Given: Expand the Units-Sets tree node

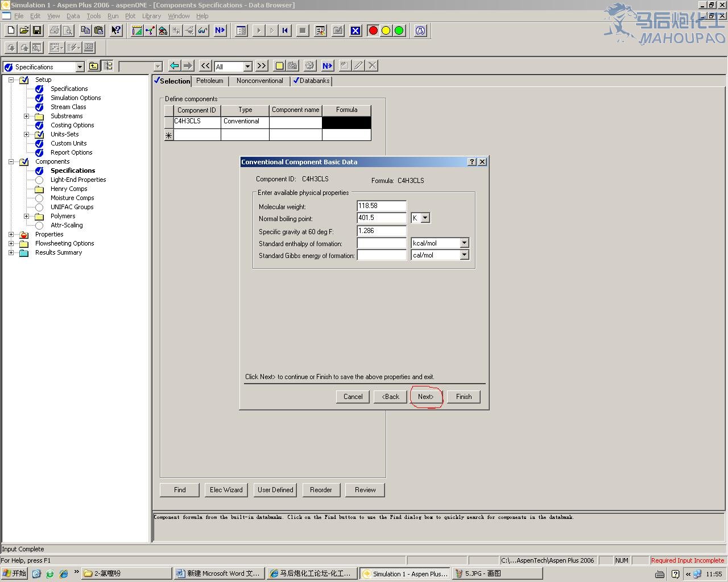Looking at the screenshot, I should [x=26, y=135].
